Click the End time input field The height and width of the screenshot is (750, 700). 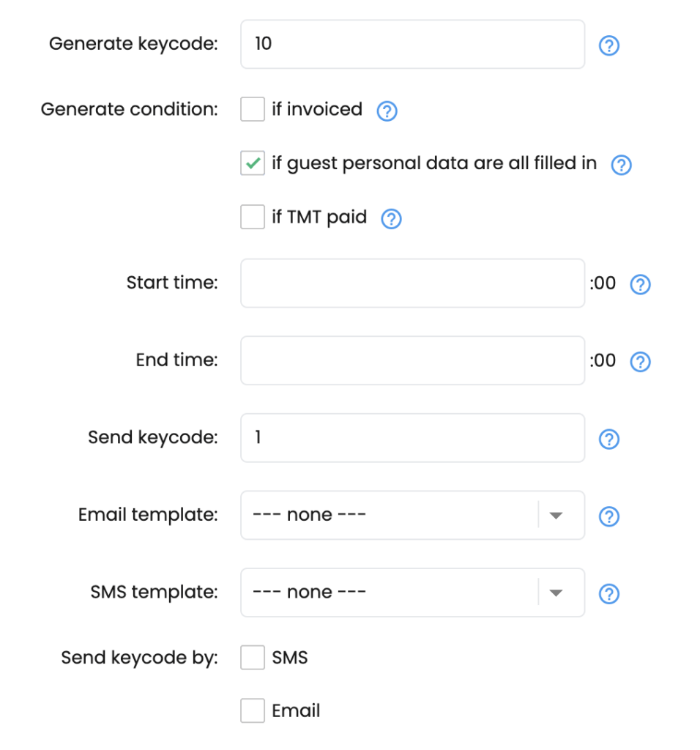point(412,360)
